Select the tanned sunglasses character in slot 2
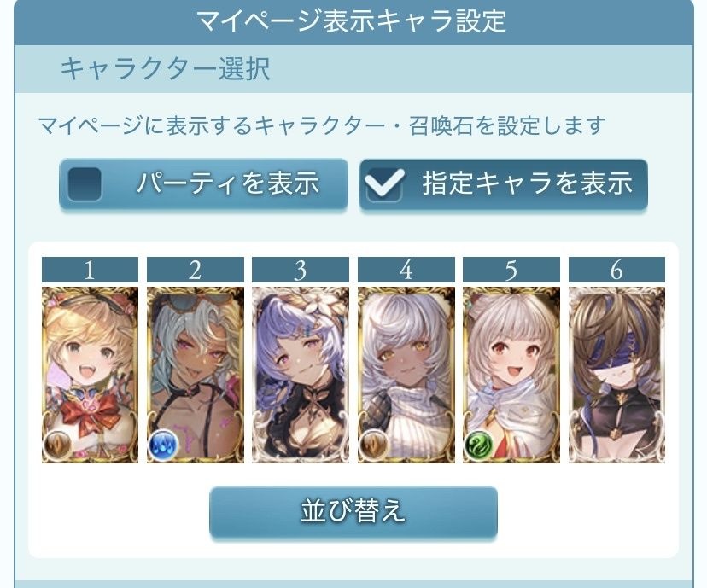707x588 pixels. point(196,375)
